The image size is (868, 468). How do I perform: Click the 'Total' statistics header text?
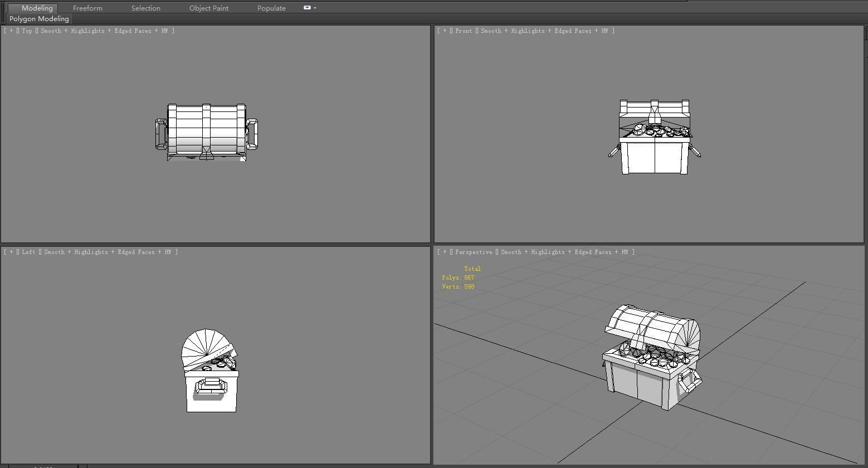pos(472,269)
